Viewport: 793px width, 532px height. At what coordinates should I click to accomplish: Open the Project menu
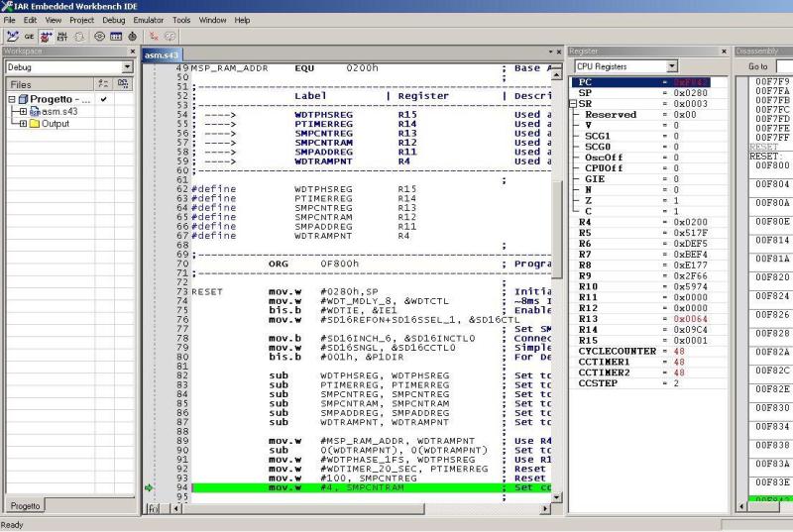[x=81, y=20]
